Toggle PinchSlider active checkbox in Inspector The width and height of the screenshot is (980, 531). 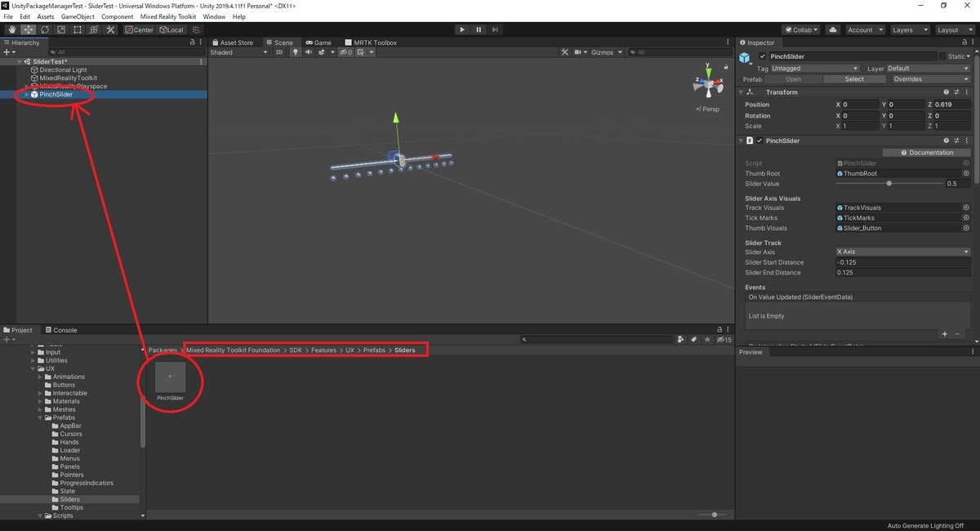pyautogui.click(x=763, y=56)
